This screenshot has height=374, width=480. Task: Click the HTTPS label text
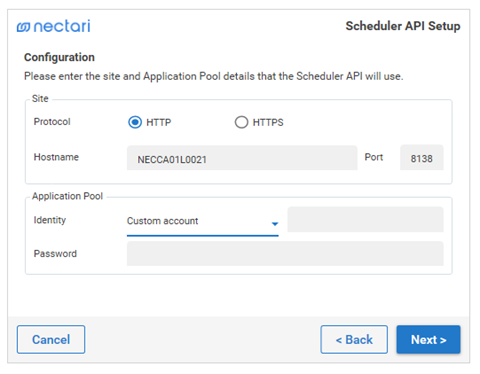pyautogui.click(x=268, y=122)
